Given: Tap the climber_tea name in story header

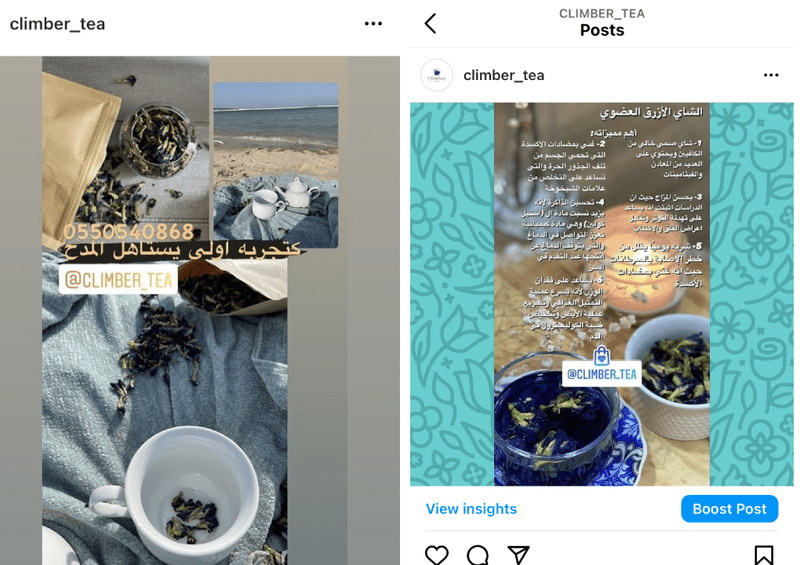Looking at the screenshot, I should tap(57, 23).
